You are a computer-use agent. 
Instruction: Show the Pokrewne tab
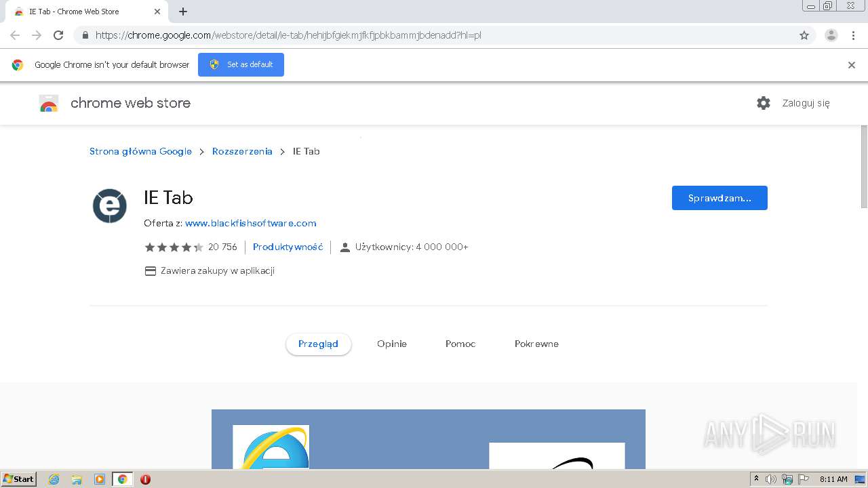[x=536, y=344]
